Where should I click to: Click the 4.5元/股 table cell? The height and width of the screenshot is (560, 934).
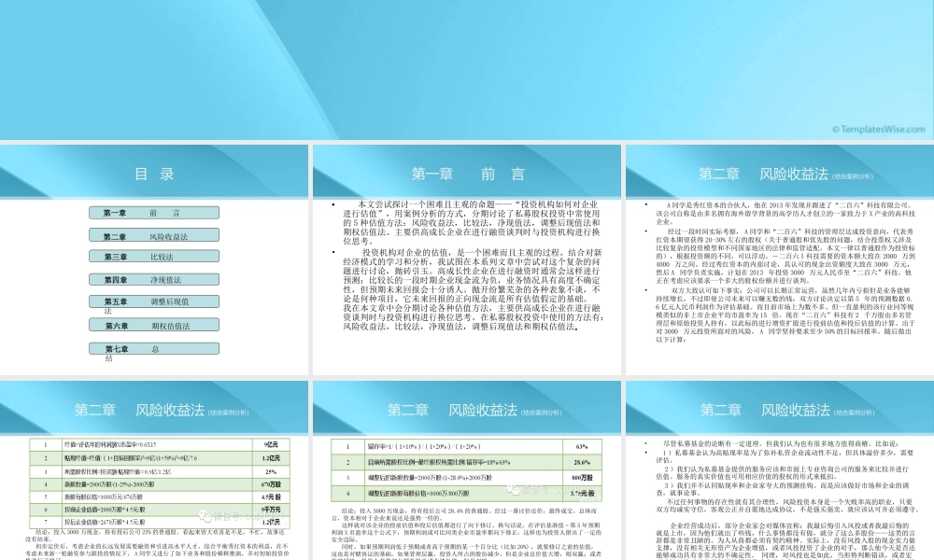[271, 497]
